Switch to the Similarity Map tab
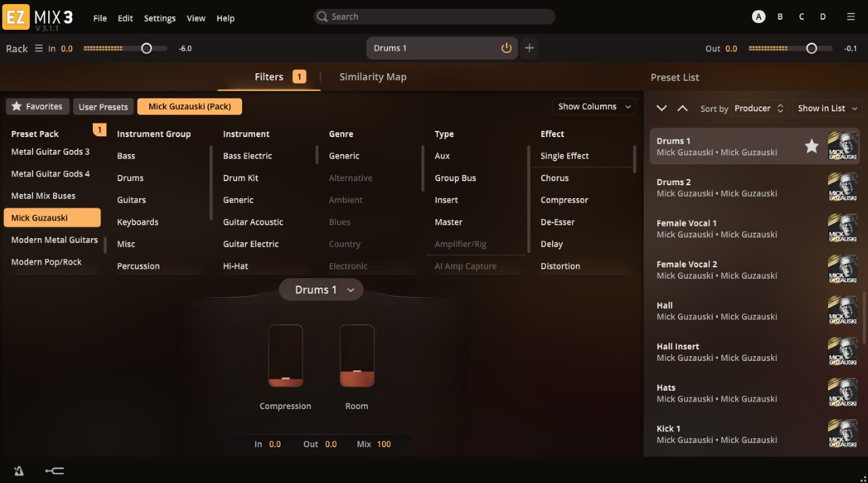This screenshot has height=483, width=868. click(x=373, y=77)
